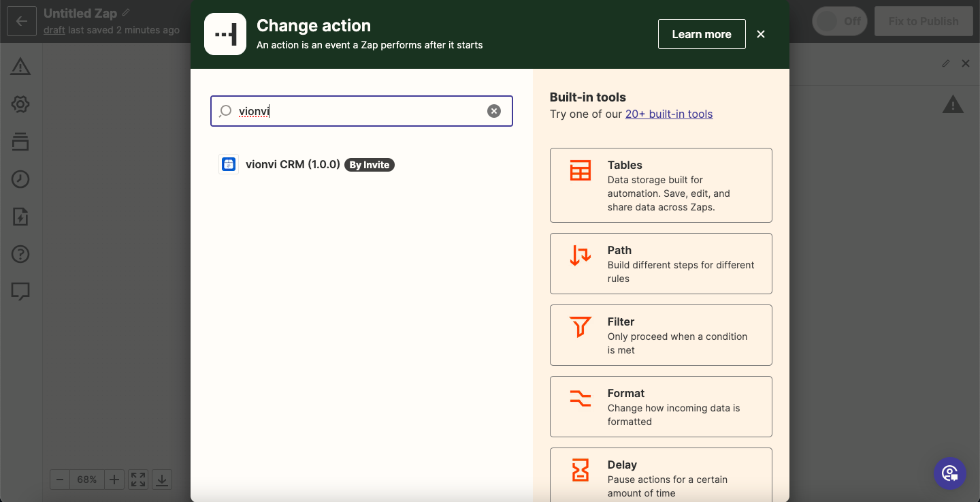Select the Format built-in tool card
Screen dimensions: 980x502
pos(661,407)
